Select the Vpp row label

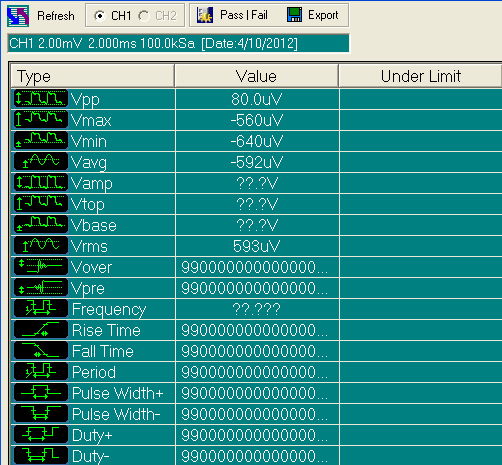pos(85,100)
